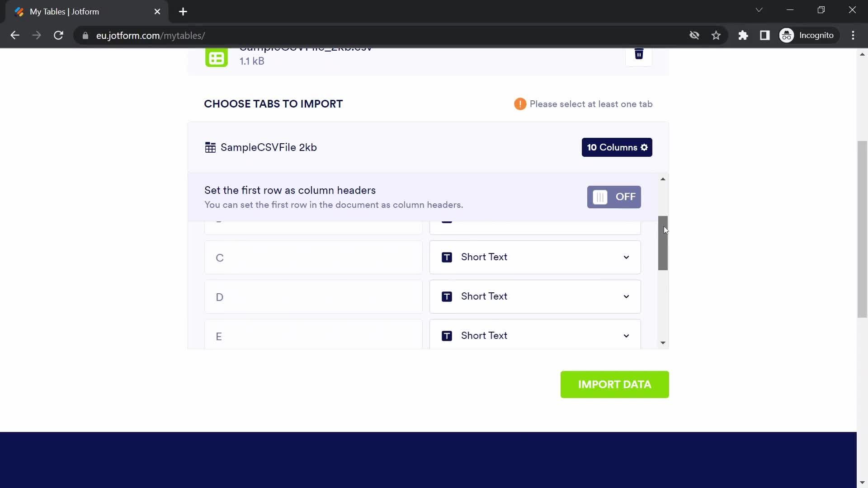Click the Back navigation arrow in browser
Viewport: 868px width, 488px height.
(14, 35)
